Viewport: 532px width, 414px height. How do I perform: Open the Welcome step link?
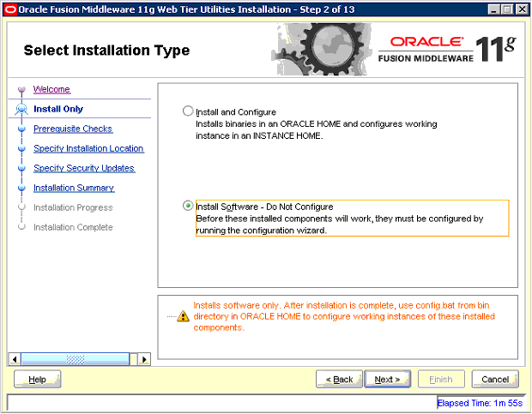coord(51,89)
